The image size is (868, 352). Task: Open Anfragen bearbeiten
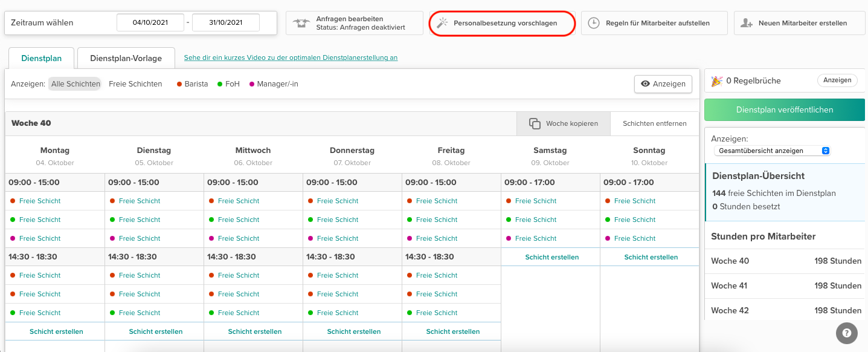pos(354,23)
